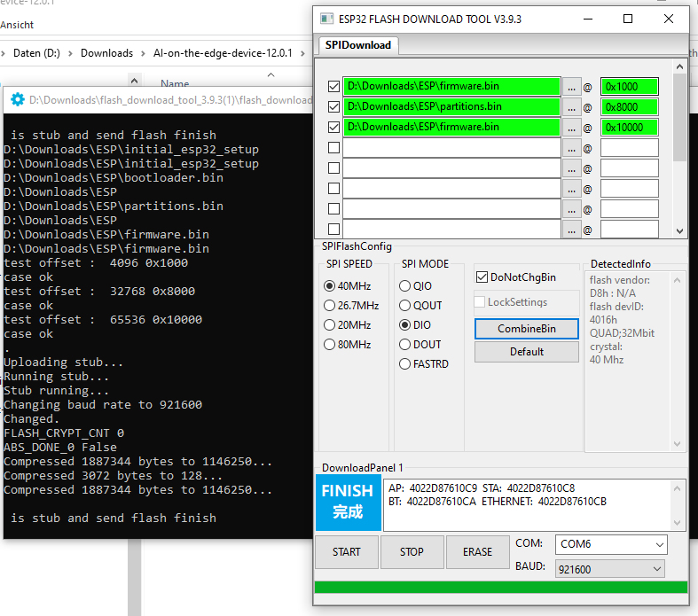Image resolution: width=698 pixels, height=616 pixels.
Task: Toggle the DoNotChgBin checkbox
Action: point(482,277)
